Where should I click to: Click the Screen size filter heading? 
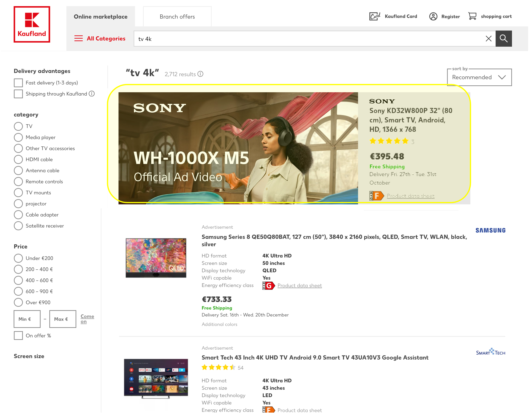29,356
